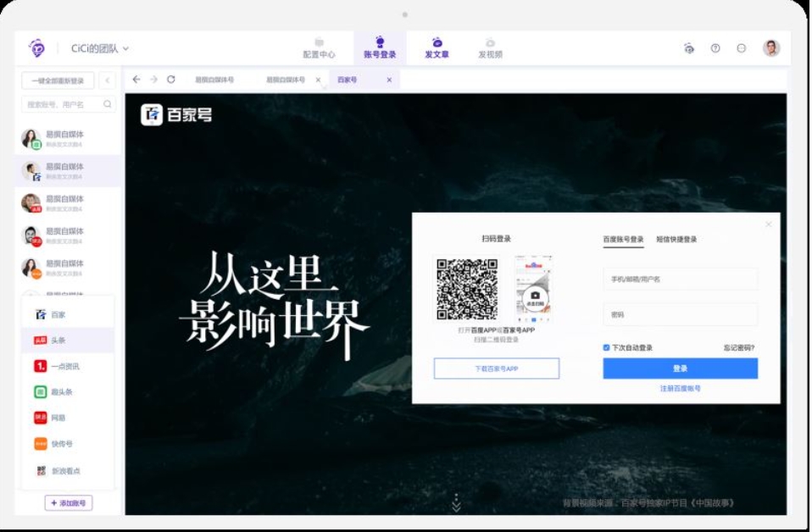
Task: Click the 百家号 logo on the page
Action: tap(176, 115)
